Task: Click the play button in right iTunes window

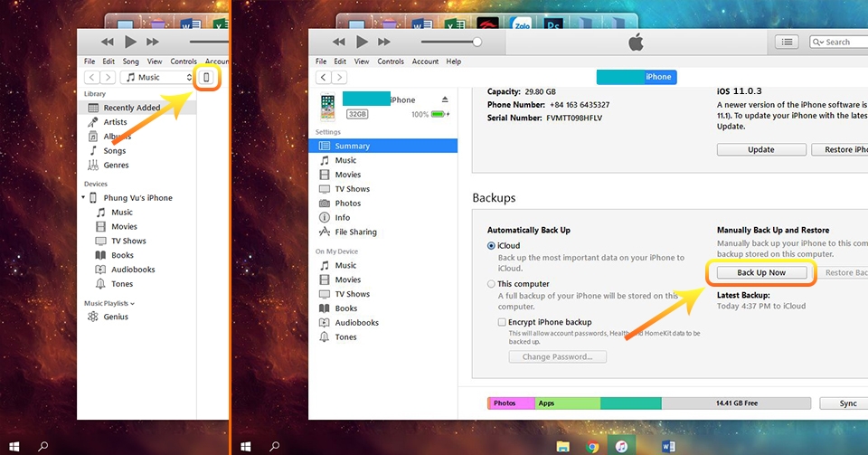Action: [x=362, y=42]
